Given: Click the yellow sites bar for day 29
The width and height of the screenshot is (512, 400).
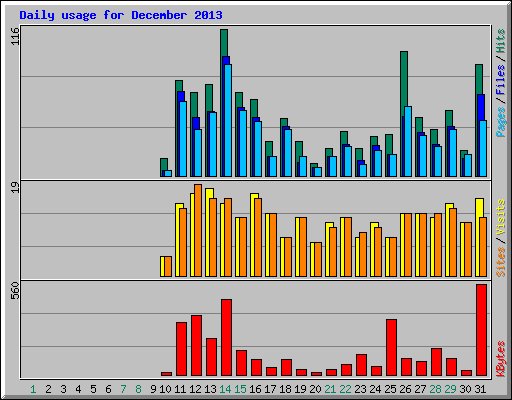Looking at the screenshot, I should pos(448,240).
